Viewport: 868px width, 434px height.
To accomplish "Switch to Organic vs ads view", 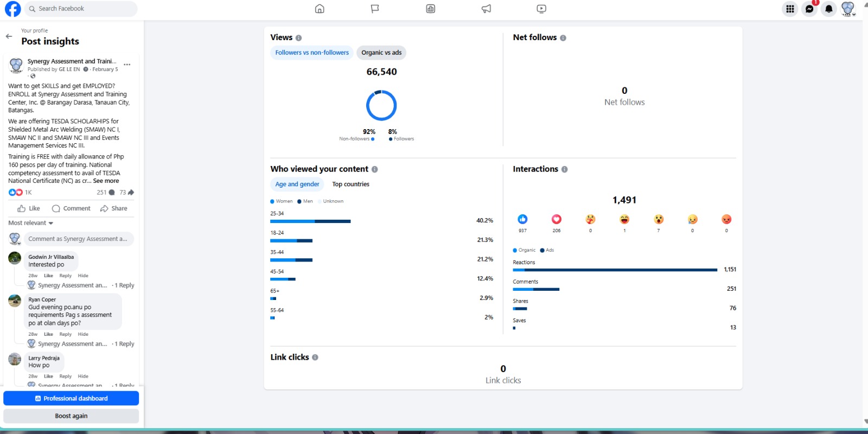I will tap(381, 53).
